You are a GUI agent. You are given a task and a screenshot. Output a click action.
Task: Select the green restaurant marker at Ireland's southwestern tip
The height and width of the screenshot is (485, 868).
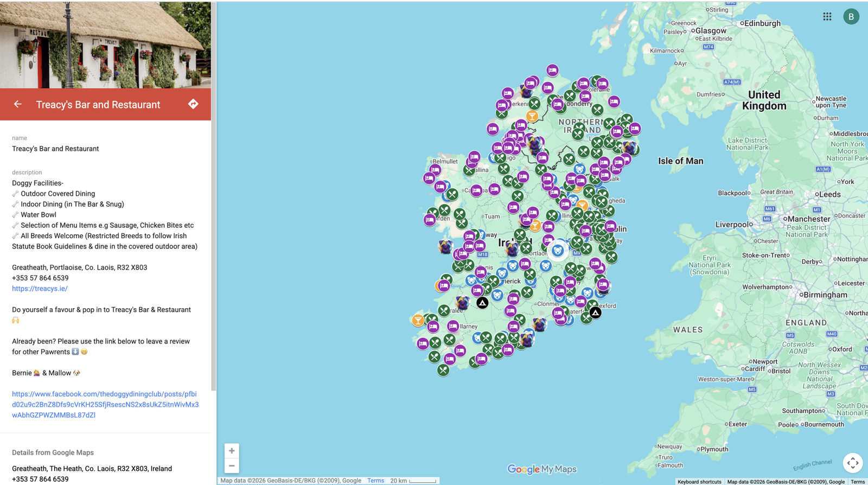443,371
